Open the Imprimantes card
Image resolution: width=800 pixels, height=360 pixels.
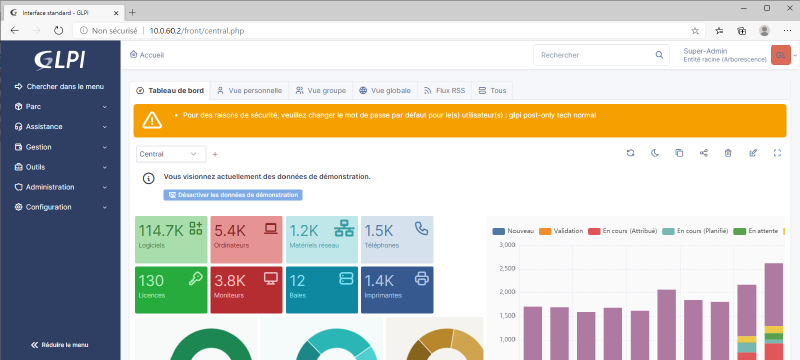pos(397,290)
